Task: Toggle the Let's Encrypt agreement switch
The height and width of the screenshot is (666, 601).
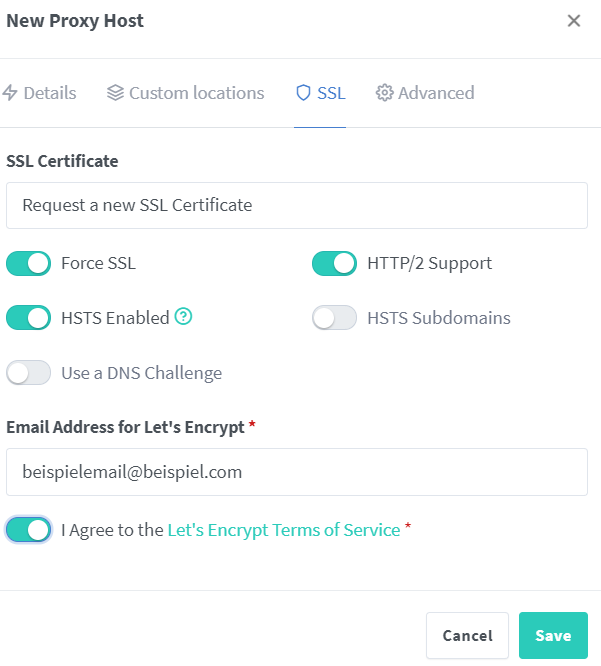Action: (x=28, y=530)
